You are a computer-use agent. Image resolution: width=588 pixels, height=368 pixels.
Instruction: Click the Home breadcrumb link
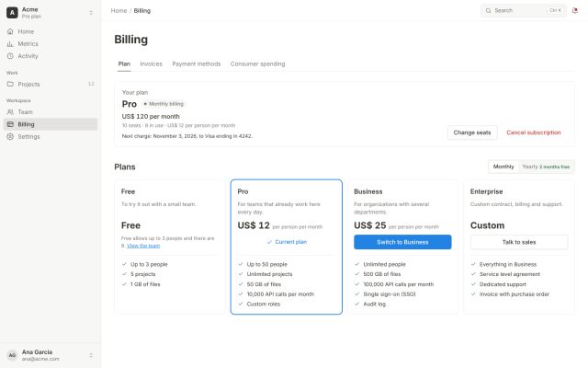coord(119,10)
